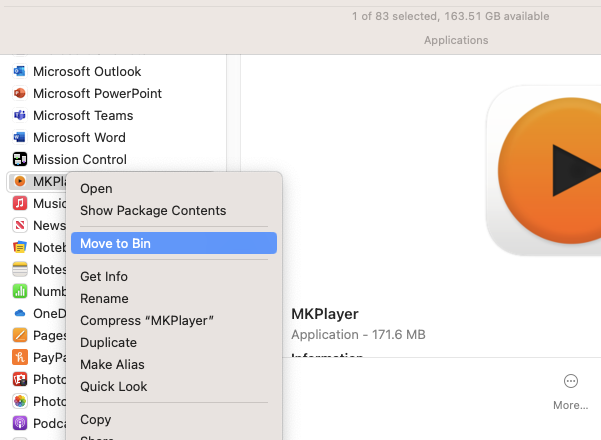Screen dimensions: 601x440
Task: Select the Microsoft Teams row
Action: click(113, 115)
